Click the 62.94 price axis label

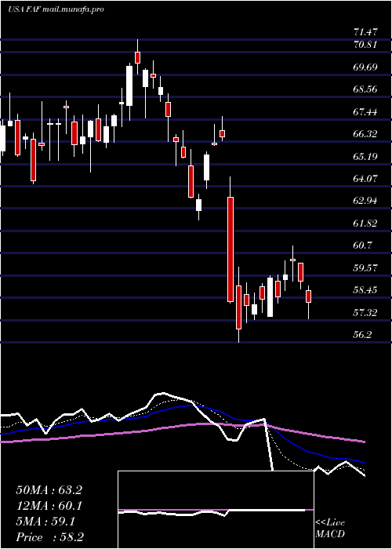tap(365, 202)
